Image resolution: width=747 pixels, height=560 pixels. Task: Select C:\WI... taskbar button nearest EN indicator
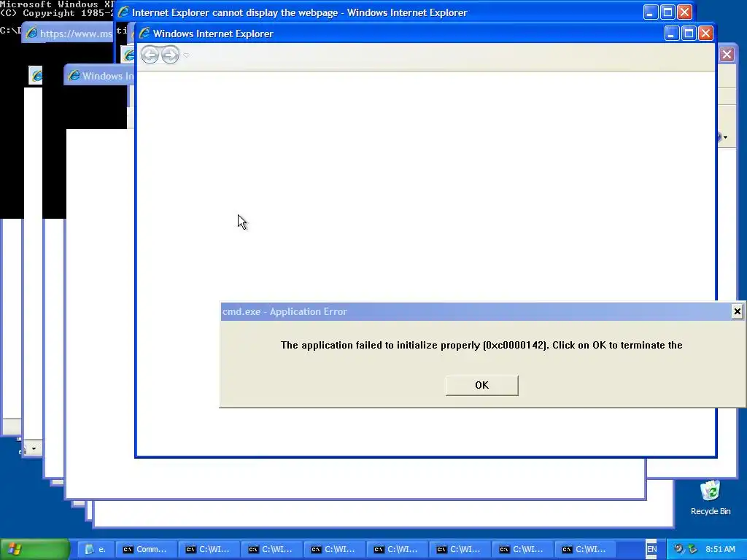(586, 549)
